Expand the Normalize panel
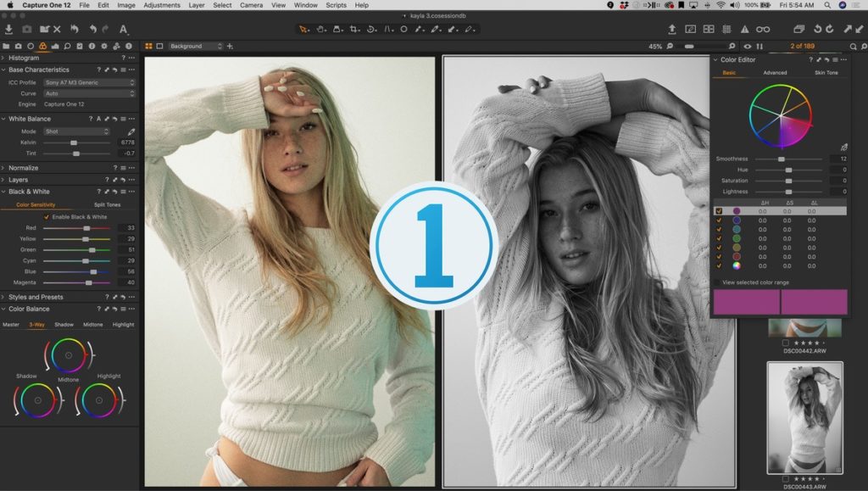Screen dimensions: 868x491 [x=3, y=168]
